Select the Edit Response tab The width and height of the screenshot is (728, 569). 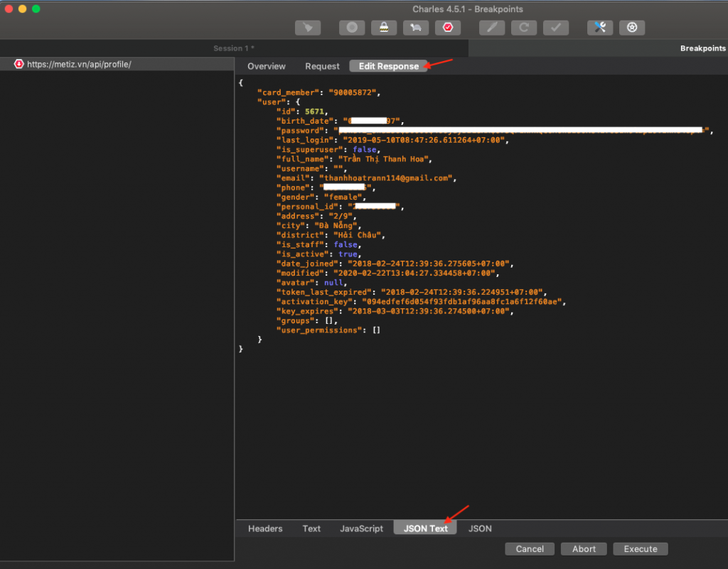pos(389,66)
